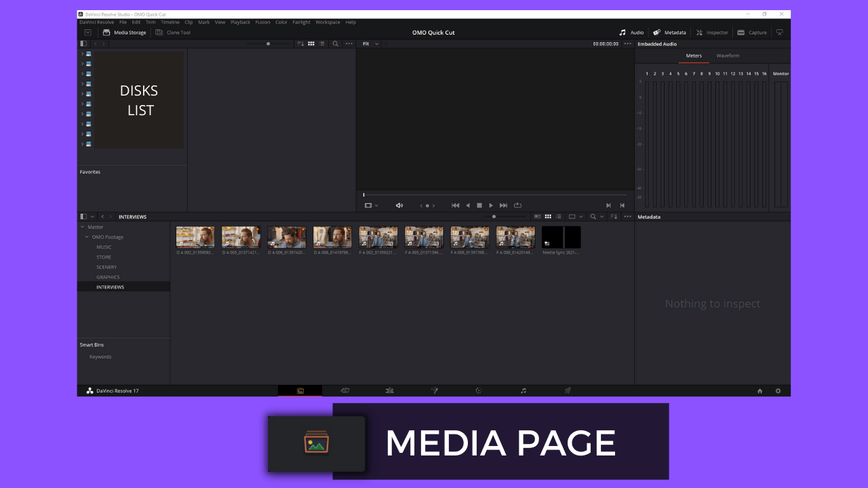Open the Fit zoom dropdown in viewer

click(370, 43)
